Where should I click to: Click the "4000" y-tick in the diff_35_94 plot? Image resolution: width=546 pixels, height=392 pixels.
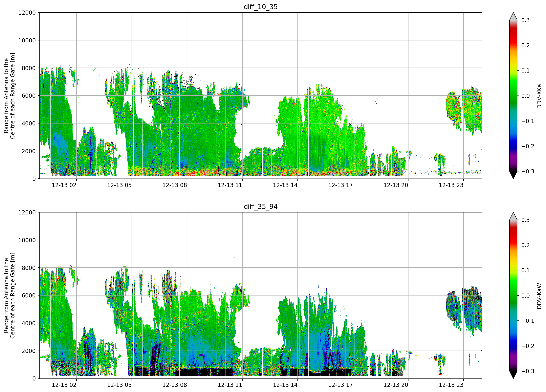click(29, 323)
